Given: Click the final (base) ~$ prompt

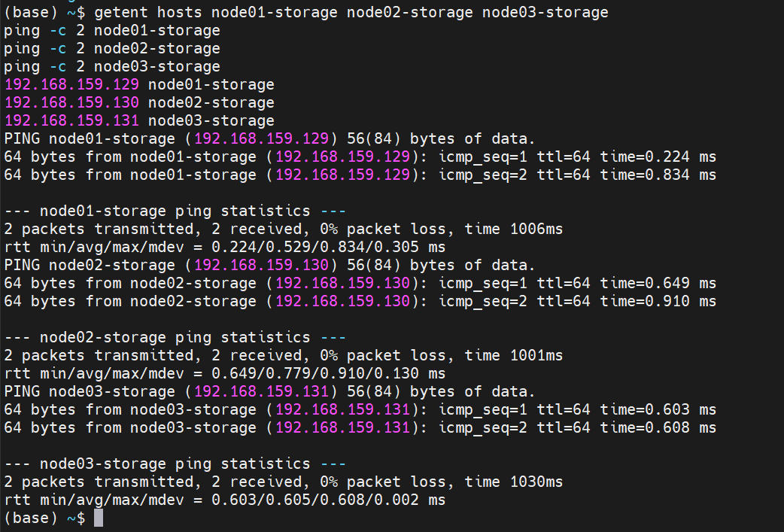Looking at the screenshot, I should click(44, 518).
